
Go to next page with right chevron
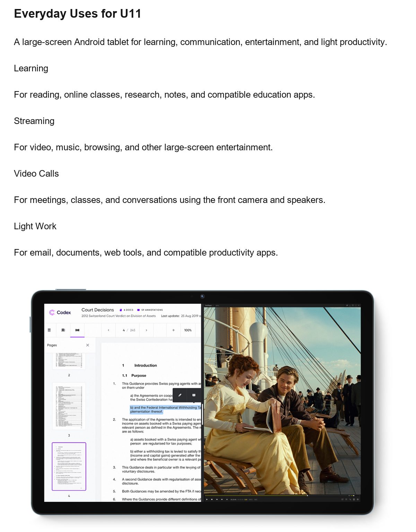pyautogui.click(x=146, y=330)
